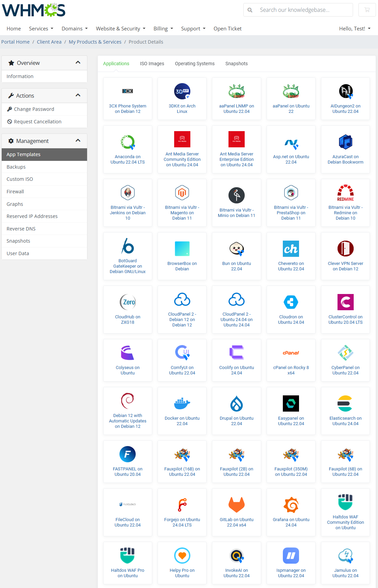
Task: Expand the Billing menu
Action: pos(163,29)
